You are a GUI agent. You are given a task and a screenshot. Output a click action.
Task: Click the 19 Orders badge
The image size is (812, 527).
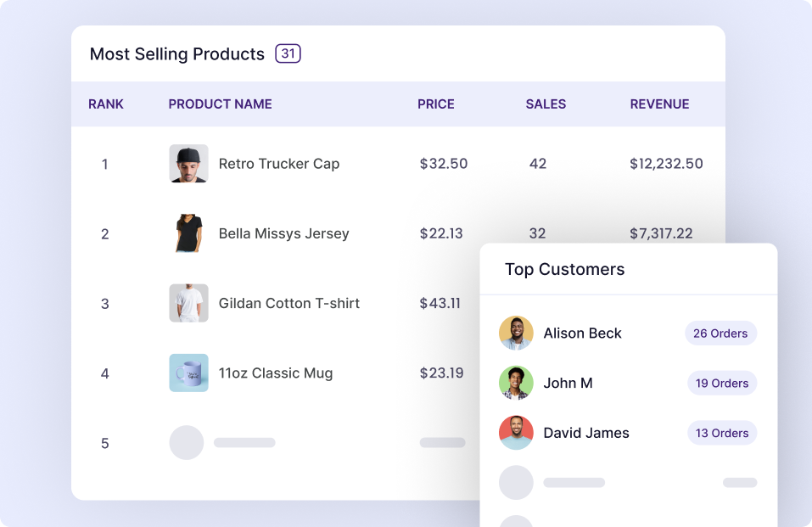click(x=722, y=383)
